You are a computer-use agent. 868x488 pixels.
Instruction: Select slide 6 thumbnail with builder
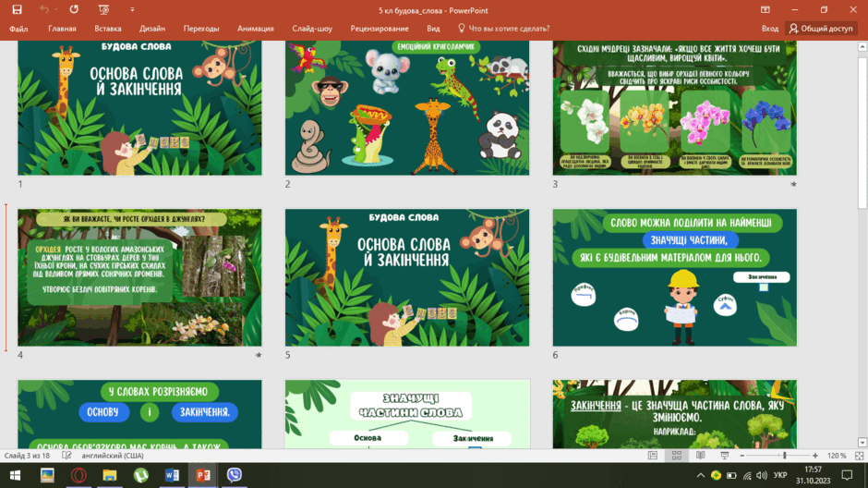click(674, 277)
